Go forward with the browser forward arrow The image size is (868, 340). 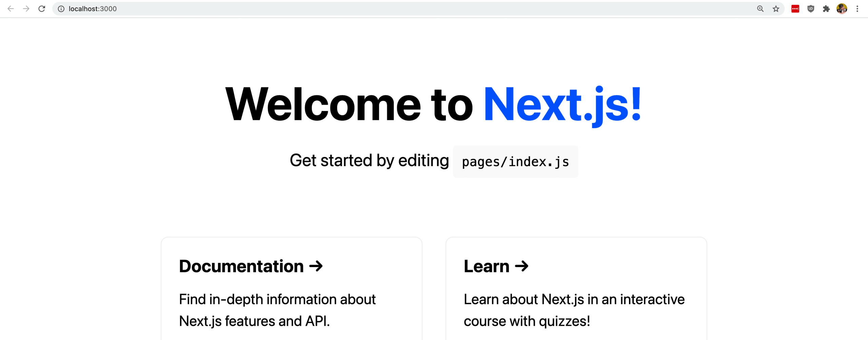26,9
